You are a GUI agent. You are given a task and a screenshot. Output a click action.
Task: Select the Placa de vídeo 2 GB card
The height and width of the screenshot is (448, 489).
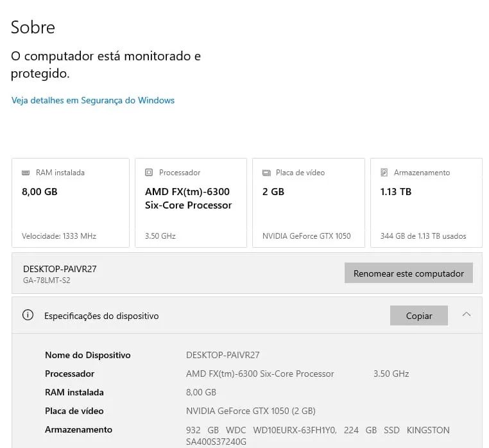pos(309,203)
